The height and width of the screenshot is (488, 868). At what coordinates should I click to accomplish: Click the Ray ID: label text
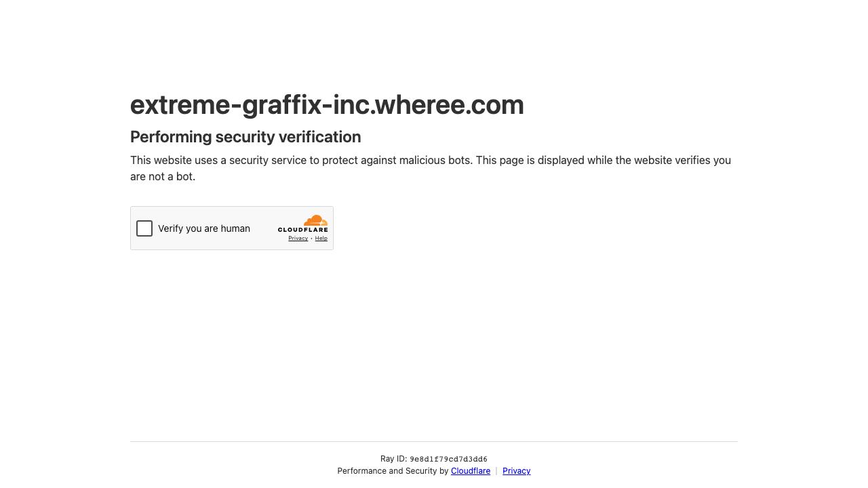pyautogui.click(x=394, y=459)
